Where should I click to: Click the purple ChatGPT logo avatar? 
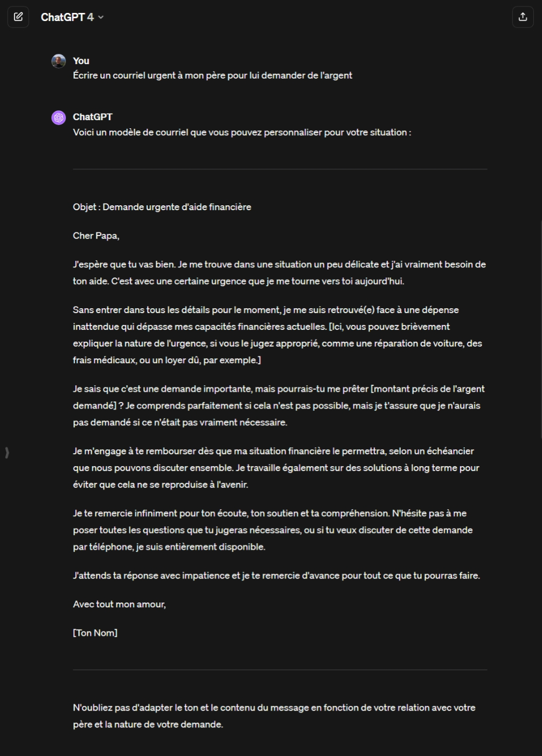(59, 117)
